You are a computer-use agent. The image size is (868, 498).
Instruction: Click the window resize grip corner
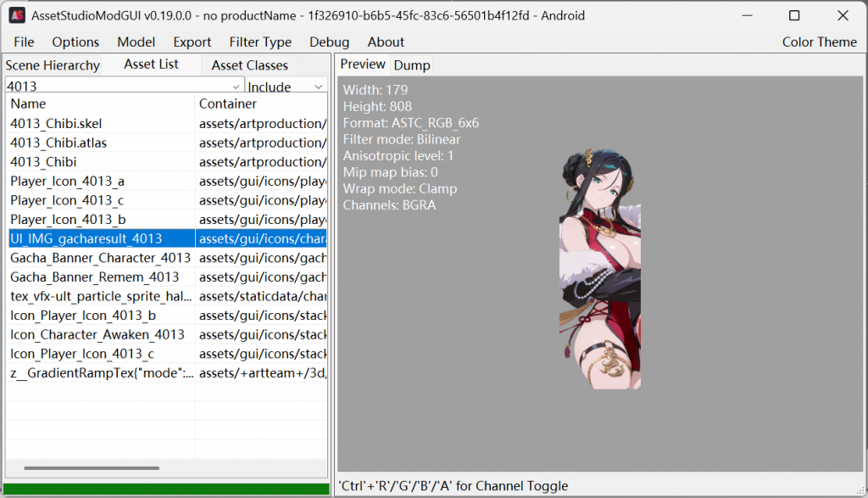861,490
